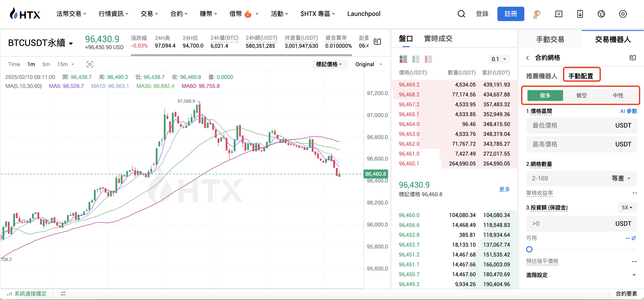This screenshot has height=300, width=644.
Task: Switch to the 手動交易 tab
Action: [x=550, y=39]
